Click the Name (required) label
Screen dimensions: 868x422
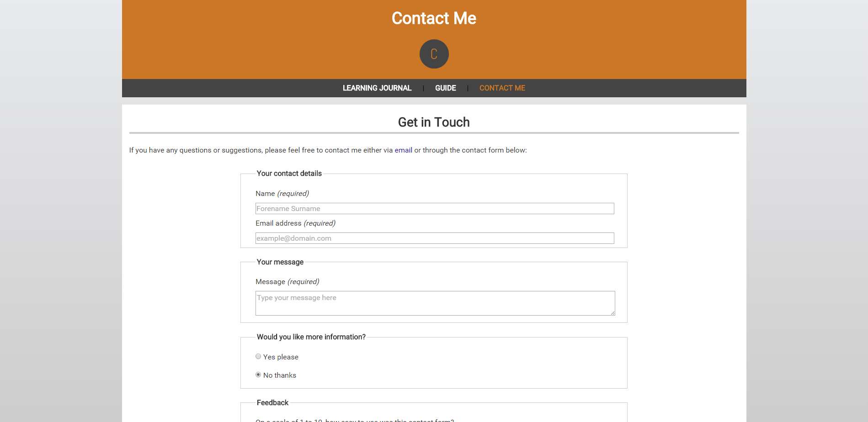tap(282, 194)
